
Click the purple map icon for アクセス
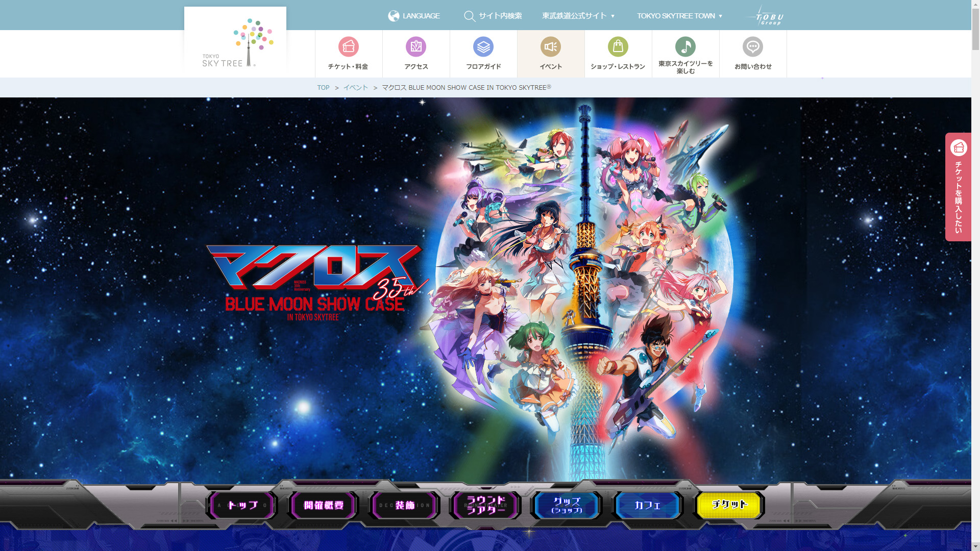point(416,46)
